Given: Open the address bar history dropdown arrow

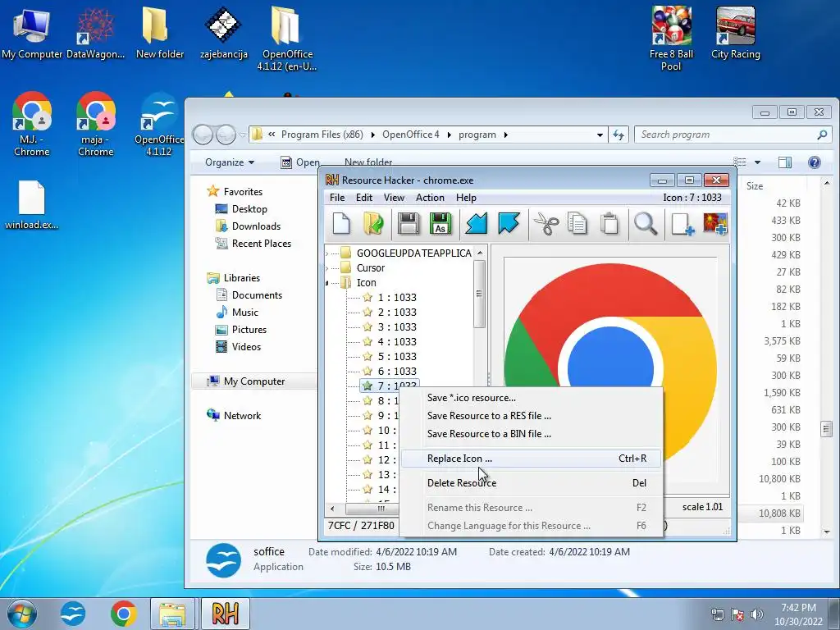Looking at the screenshot, I should click(600, 135).
